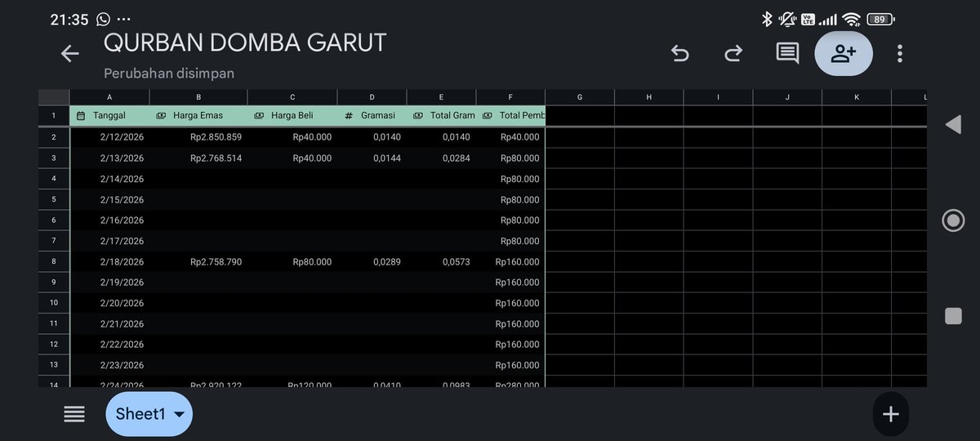Select row 13 header
980x441 pixels.
click(54, 364)
